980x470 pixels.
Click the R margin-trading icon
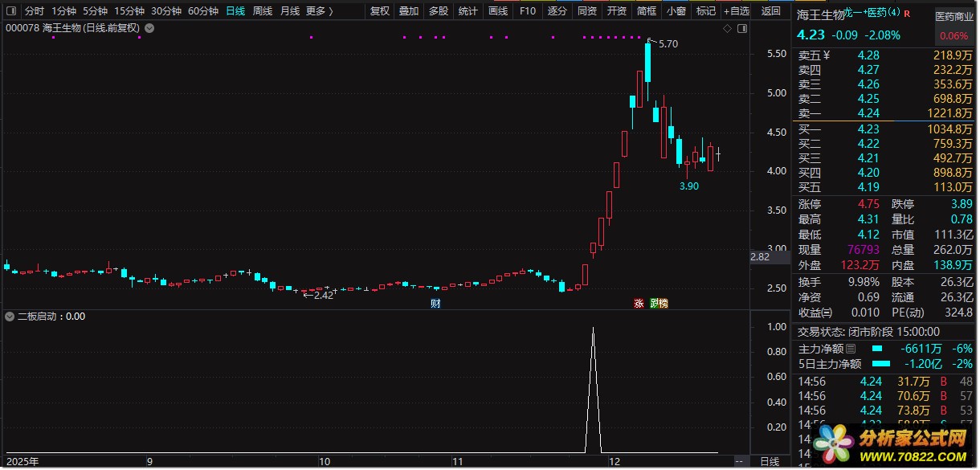tap(906, 14)
